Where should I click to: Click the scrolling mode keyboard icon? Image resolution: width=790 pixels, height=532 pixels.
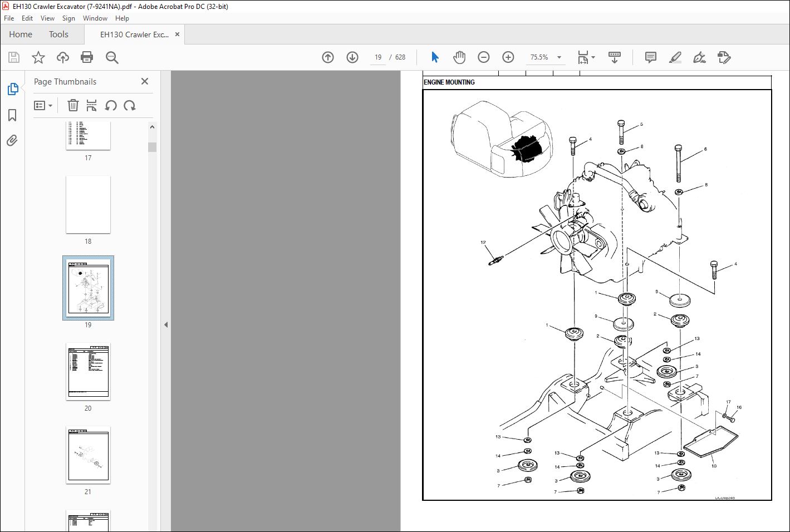[615, 57]
